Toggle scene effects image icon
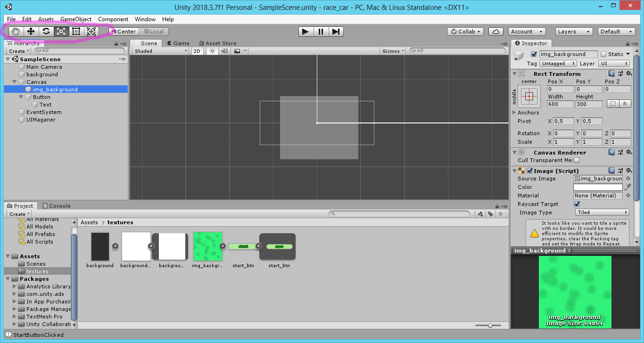644x343 pixels. tap(237, 51)
